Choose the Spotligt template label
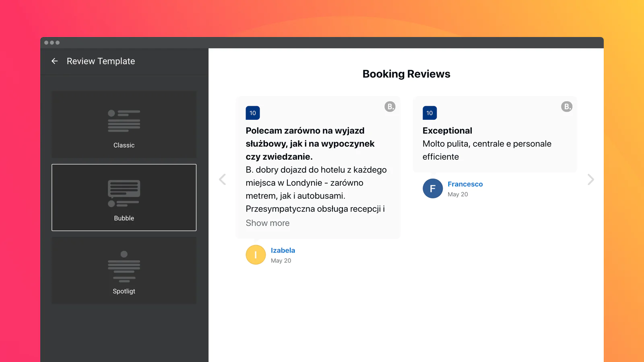This screenshot has height=362, width=644. 124,291
